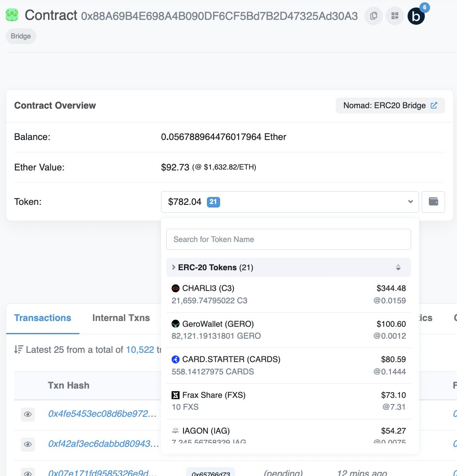Toggle the ERC-20 tokens sort arrows
Viewport: 457px width, 476px height.
398,267
